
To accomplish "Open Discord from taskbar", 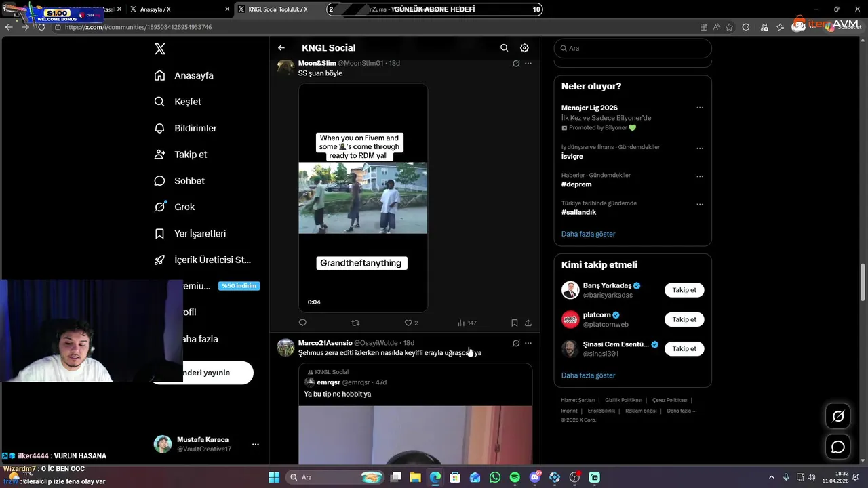I will [534, 477].
